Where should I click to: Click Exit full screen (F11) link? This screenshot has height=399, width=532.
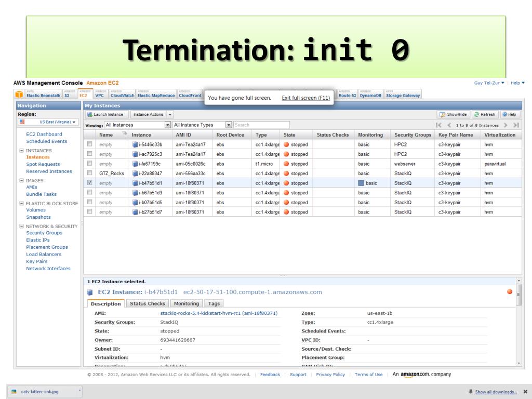click(x=305, y=98)
